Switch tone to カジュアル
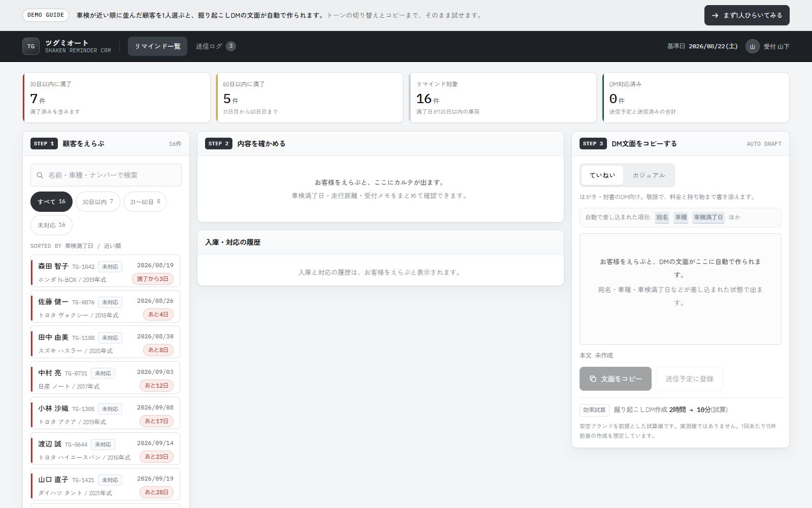This screenshot has width=812, height=508. (649, 175)
